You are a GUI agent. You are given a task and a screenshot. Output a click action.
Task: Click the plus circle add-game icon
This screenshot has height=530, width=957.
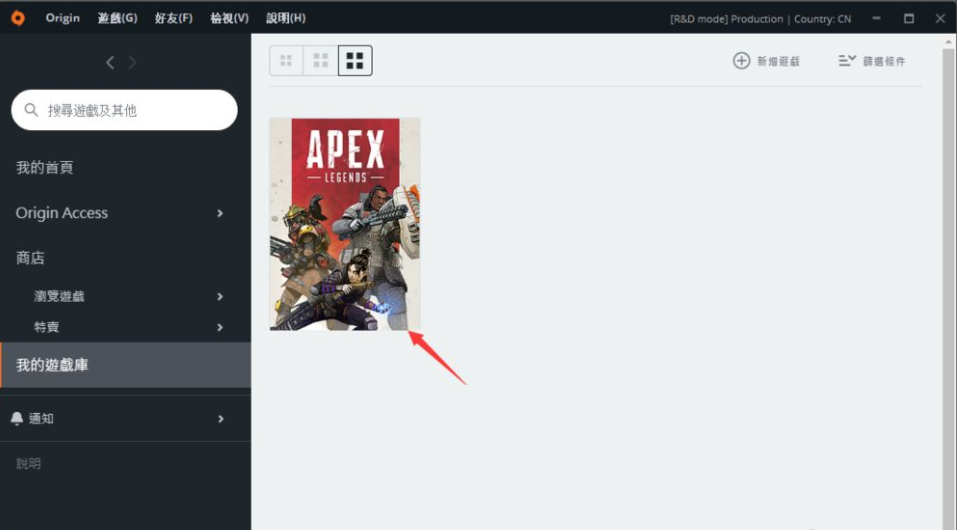(x=741, y=60)
